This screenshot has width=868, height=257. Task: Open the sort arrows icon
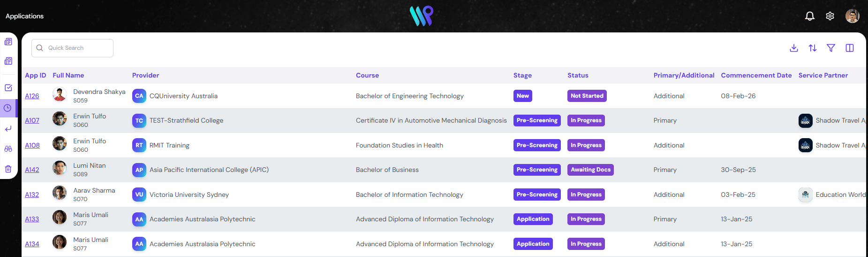[813, 48]
